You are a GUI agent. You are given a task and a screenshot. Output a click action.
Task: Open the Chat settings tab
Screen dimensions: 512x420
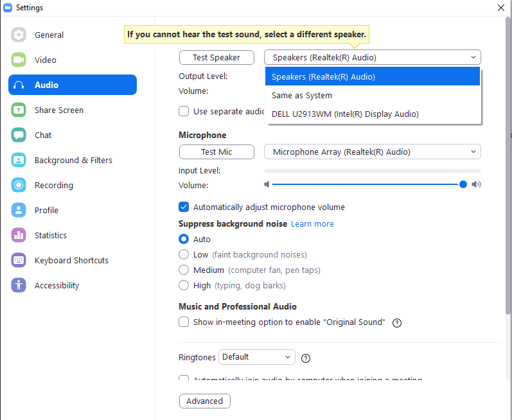73,135
